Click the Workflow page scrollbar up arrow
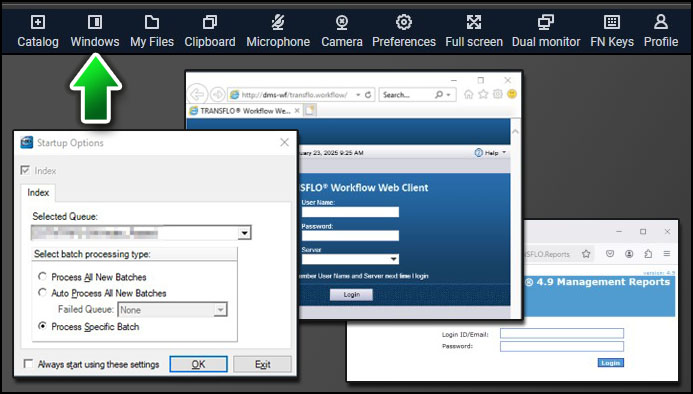This screenshot has width=693, height=394. (x=515, y=132)
